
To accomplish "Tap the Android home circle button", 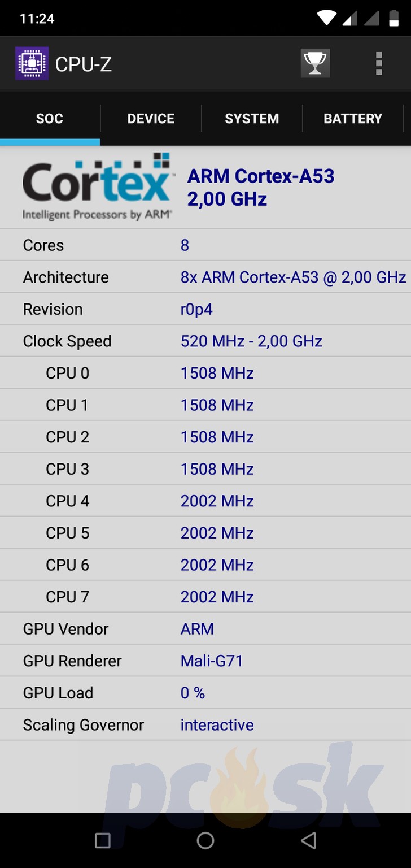I will (x=205, y=840).
